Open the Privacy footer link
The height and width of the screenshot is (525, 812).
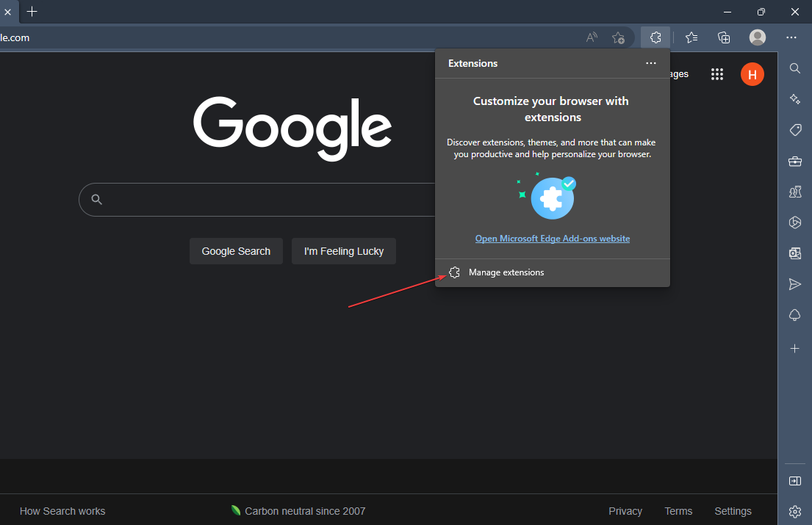point(625,511)
